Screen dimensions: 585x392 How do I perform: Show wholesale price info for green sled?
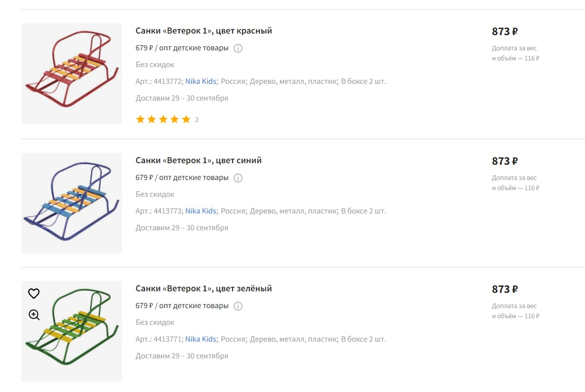click(238, 306)
